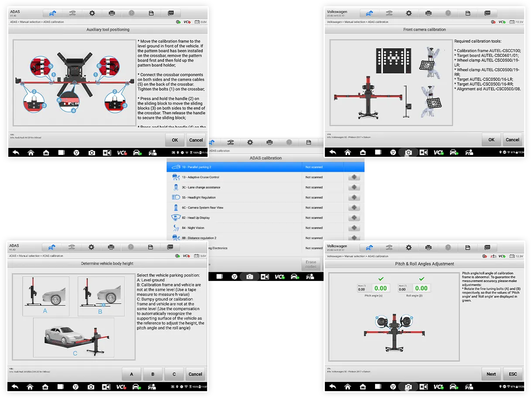Click the vehicle lift icon in the ADAS toolbar

(72, 13)
